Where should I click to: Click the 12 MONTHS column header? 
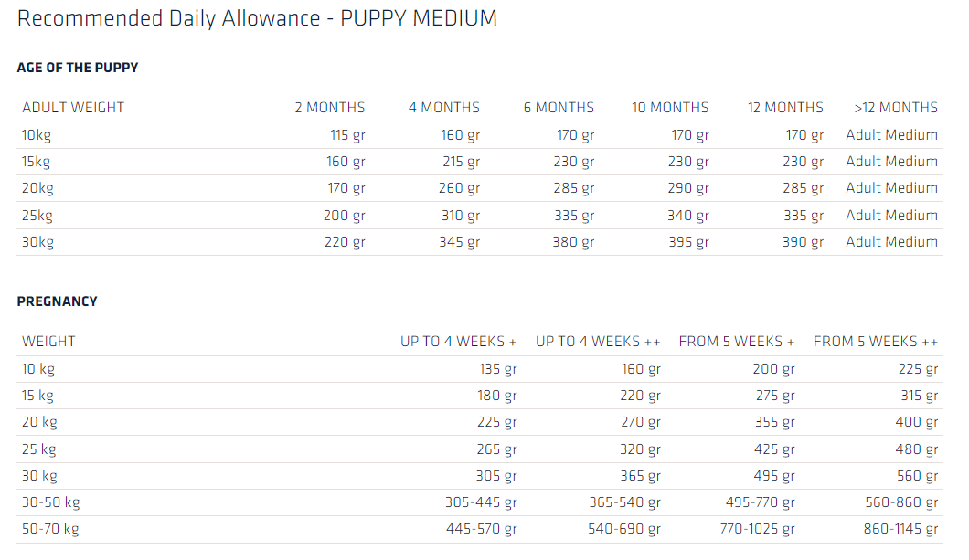tap(785, 108)
